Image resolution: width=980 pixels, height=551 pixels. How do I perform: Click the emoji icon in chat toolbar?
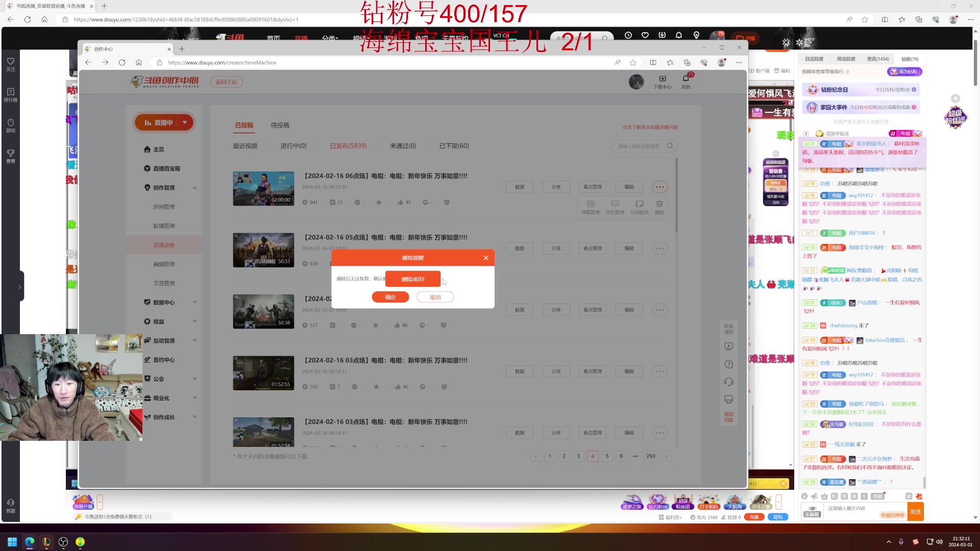point(804,496)
